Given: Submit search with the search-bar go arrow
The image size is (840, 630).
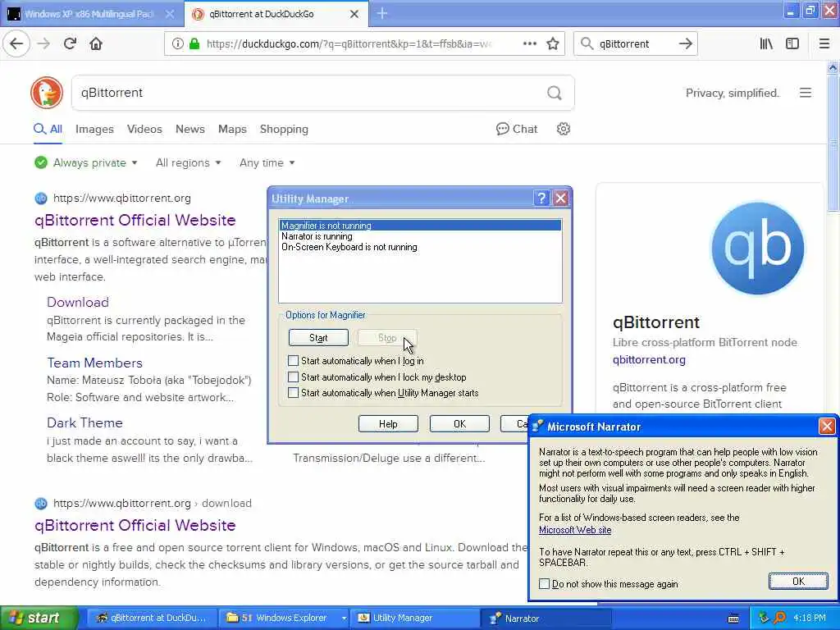Looking at the screenshot, I should click(x=685, y=43).
